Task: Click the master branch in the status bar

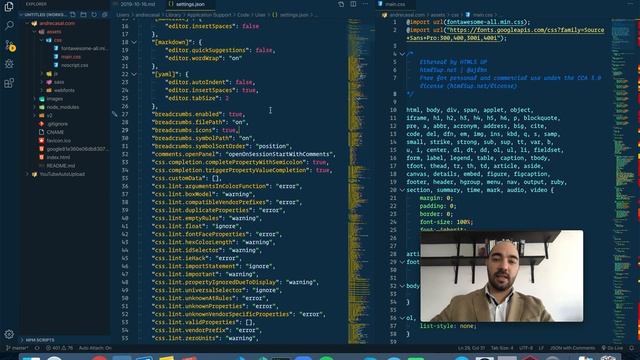Action: pos(17,348)
